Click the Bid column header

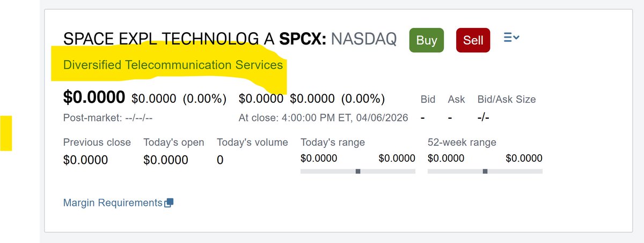(428, 99)
